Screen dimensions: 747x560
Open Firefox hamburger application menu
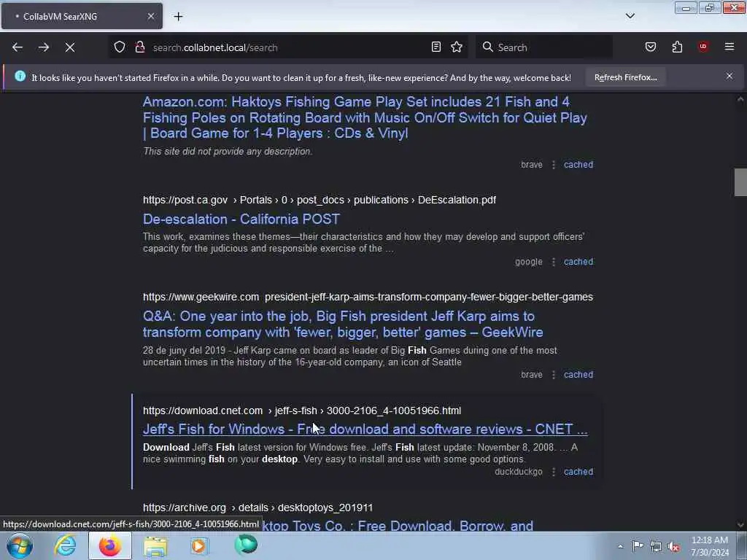pyautogui.click(x=729, y=47)
